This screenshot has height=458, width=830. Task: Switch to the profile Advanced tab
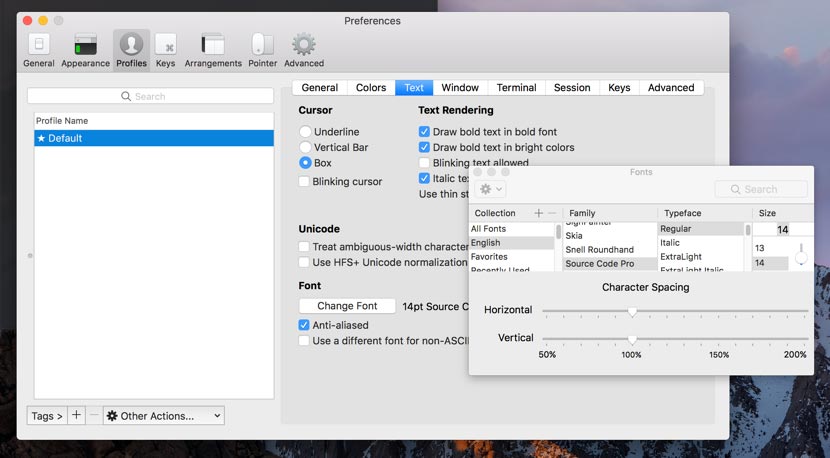tap(671, 87)
